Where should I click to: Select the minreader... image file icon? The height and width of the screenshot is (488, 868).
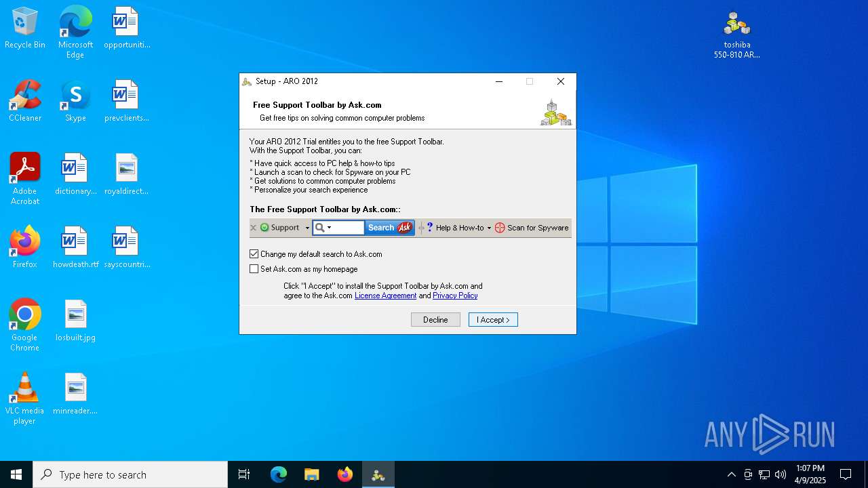75,394
